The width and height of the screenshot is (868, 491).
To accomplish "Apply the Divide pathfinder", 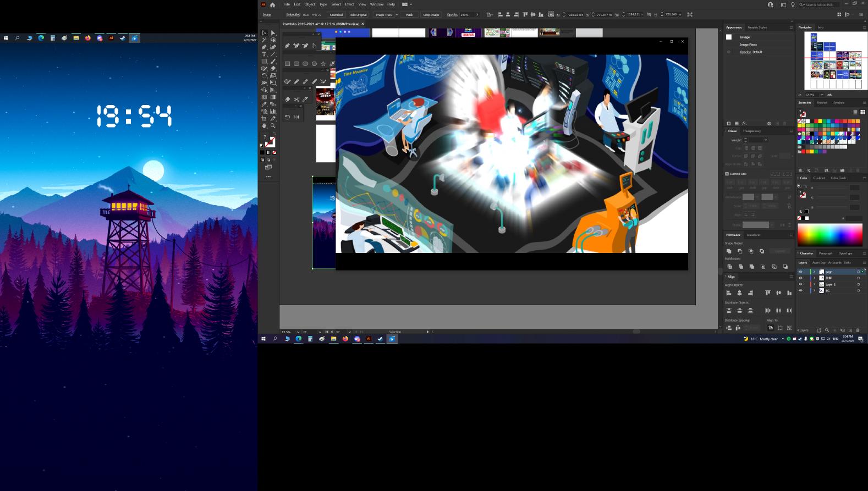I will click(x=729, y=267).
